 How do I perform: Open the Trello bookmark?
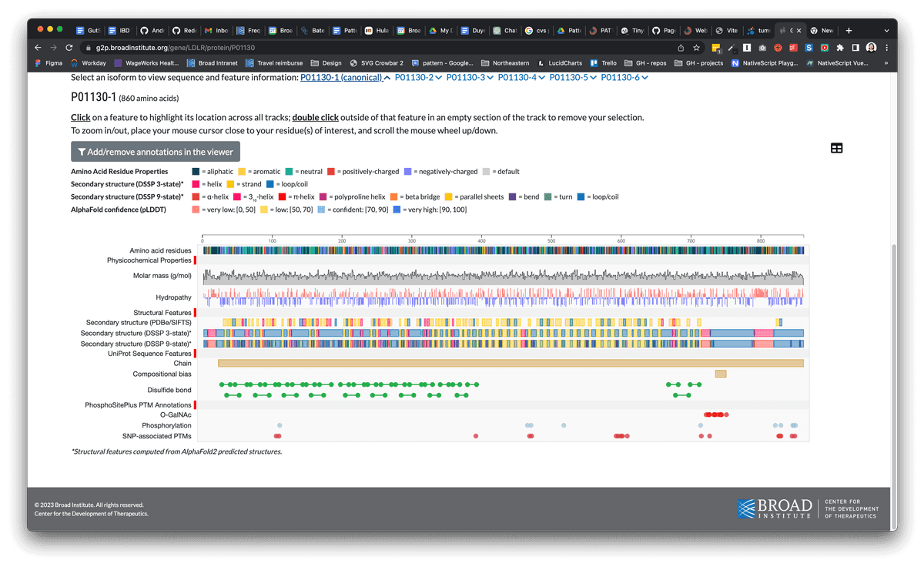tap(604, 63)
